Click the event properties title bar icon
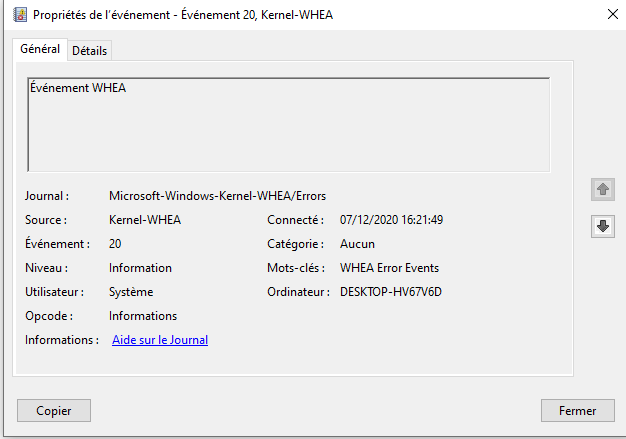This screenshot has height=439, width=626. click(20, 15)
